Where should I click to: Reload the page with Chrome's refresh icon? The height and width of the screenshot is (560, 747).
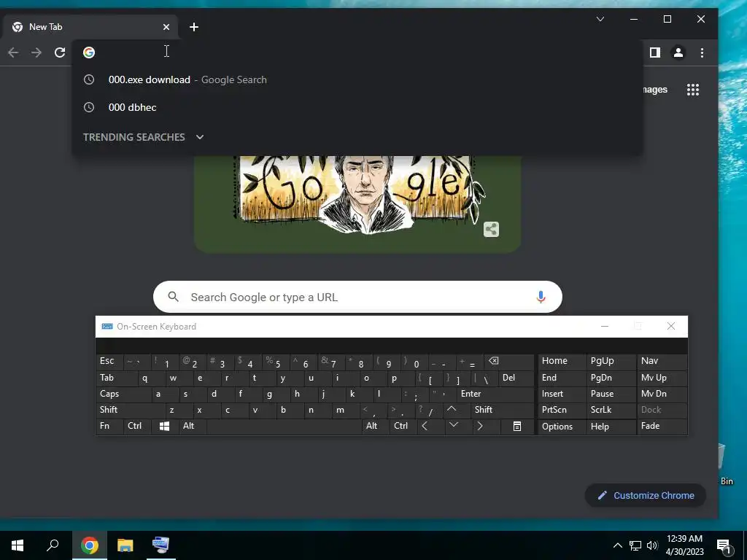click(60, 52)
